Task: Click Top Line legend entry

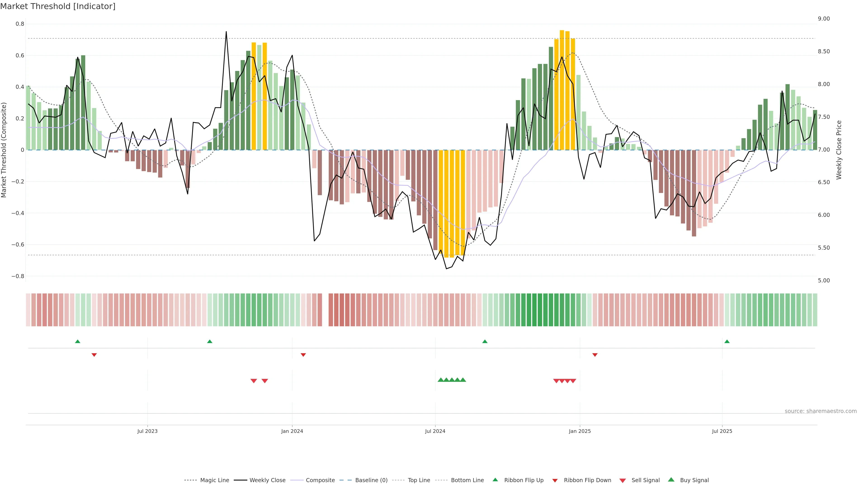Action: pyautogui.click(x=419, y=480)
